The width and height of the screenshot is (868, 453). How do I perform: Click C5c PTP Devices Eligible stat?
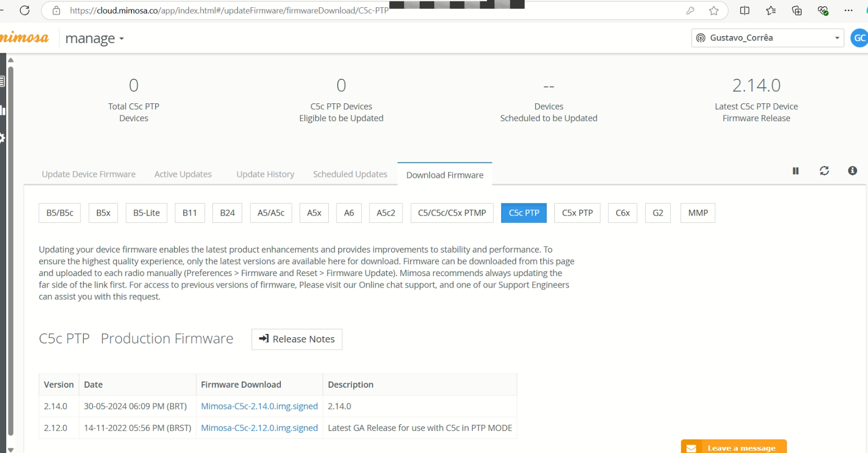[x=341, y=100]
